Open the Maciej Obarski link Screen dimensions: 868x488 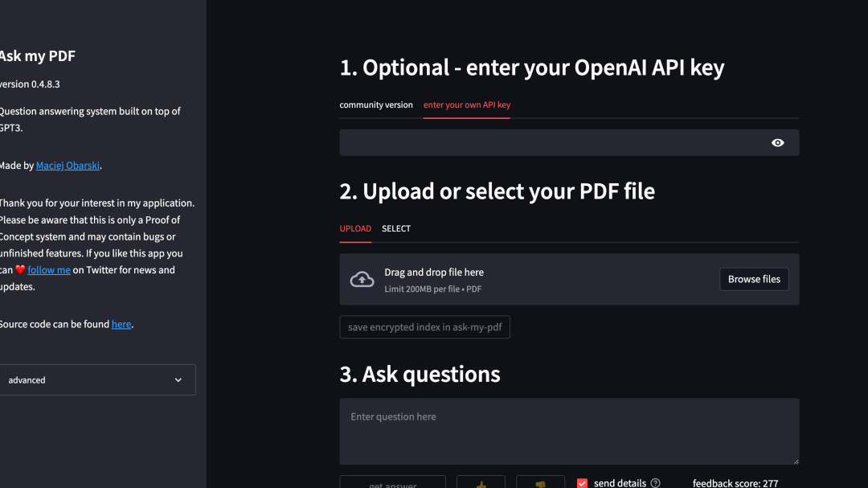(x=68, y=165)
